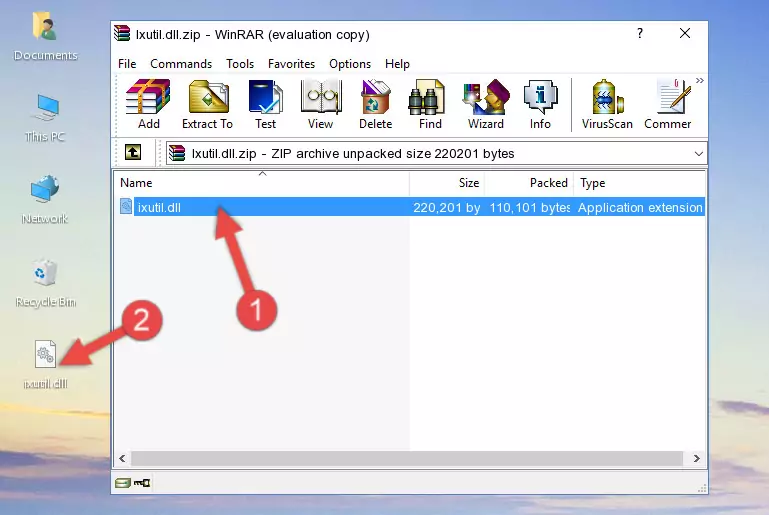
Task: Open the Extract To tool
Action: point(207,104)
